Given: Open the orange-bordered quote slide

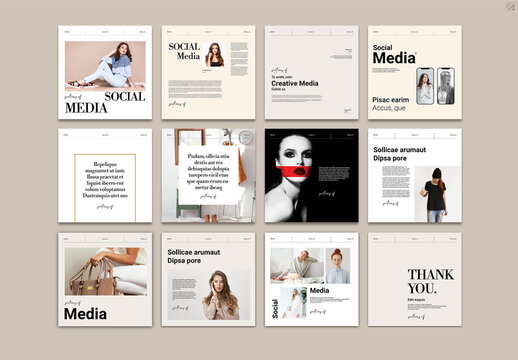Looking at the screenshot, I should pyautogui.click(x=105, y=176).
